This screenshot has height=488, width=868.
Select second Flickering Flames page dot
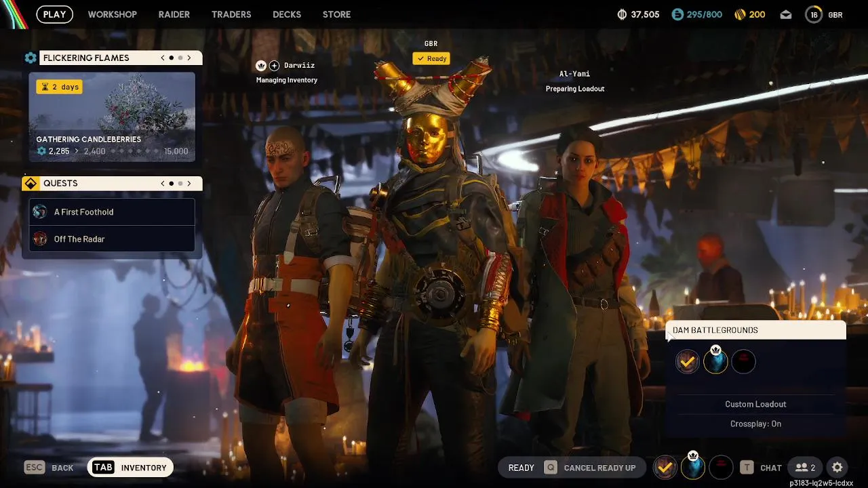pos(180,58)
